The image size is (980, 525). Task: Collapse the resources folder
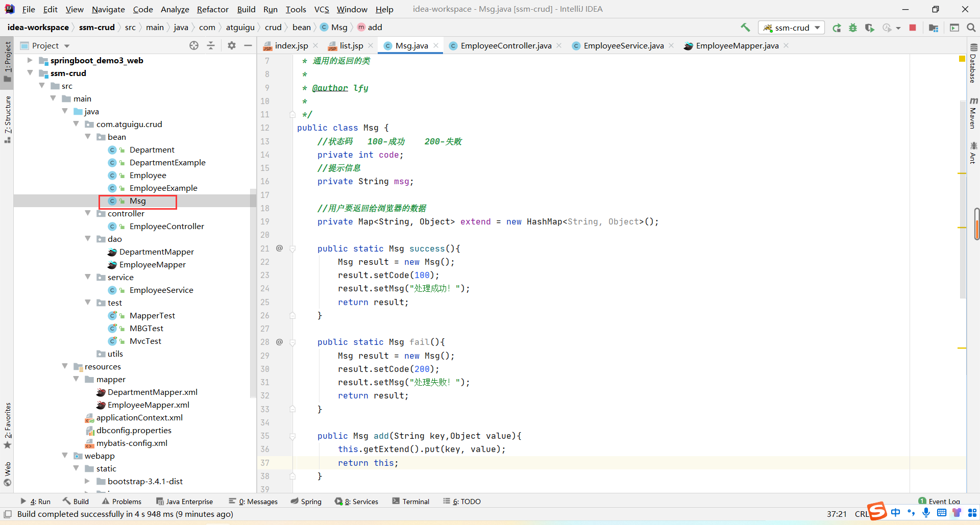click(65, 366)
